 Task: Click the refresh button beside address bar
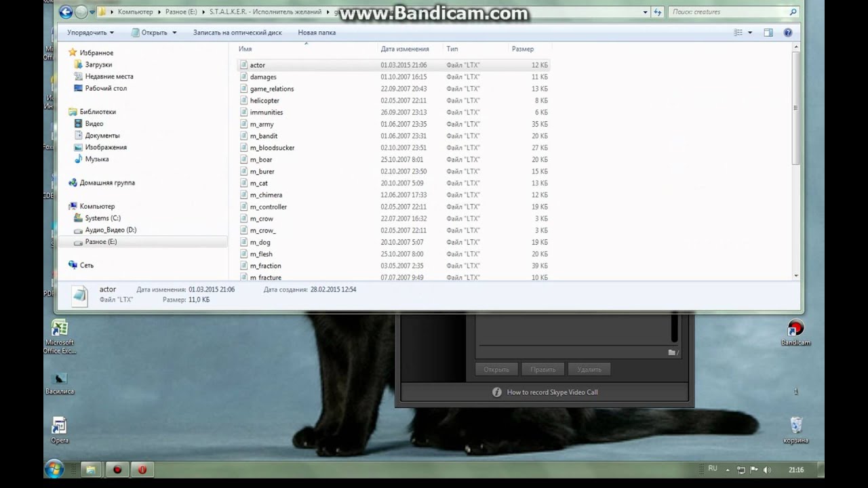click(x=657, y=12)
